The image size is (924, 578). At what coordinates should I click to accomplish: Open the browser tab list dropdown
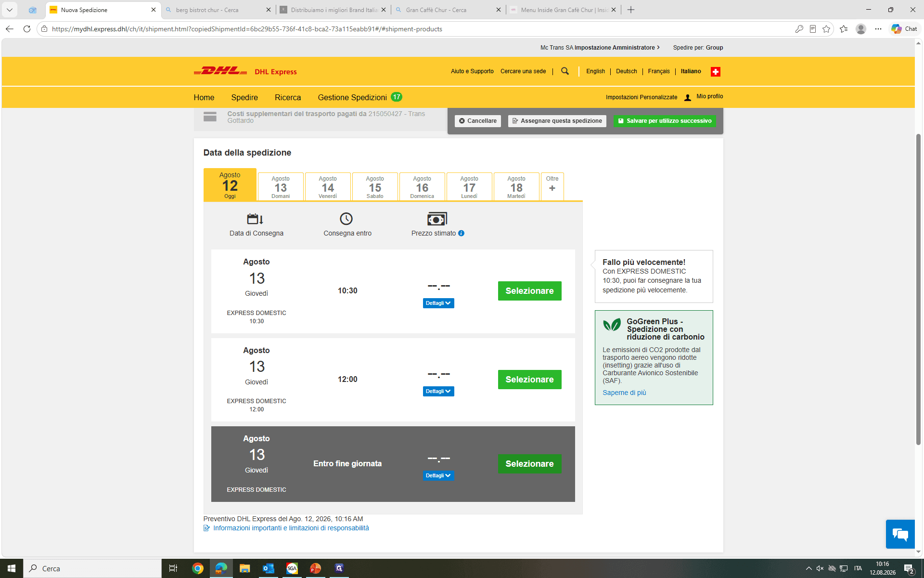(9, 10)
